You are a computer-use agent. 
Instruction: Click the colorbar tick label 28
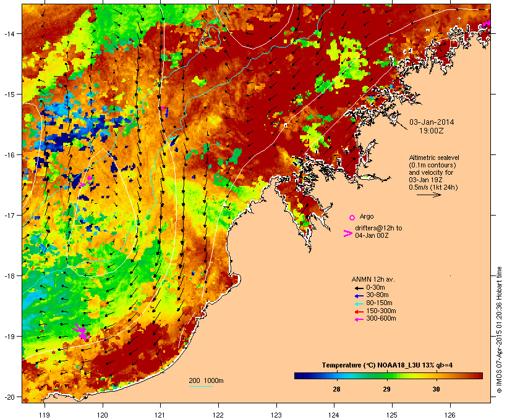point(336,389)
